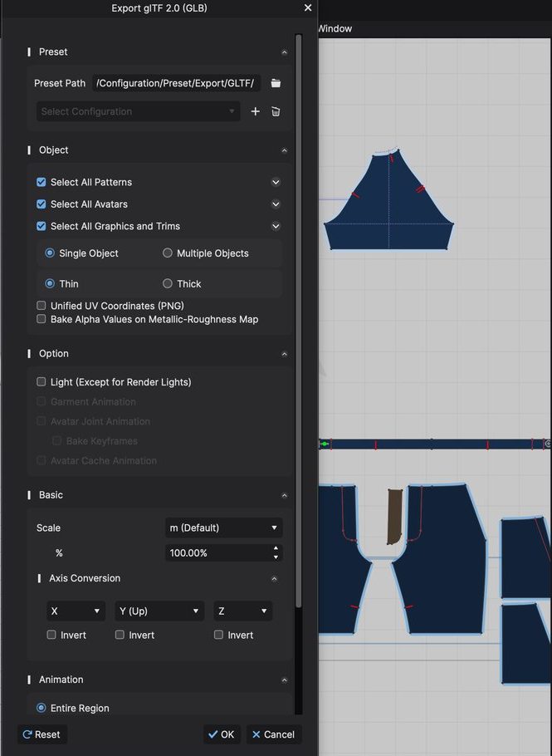Select the long waistband pattern strip
The height and width of the screenshot is (756, 552).
pos(433,444)
